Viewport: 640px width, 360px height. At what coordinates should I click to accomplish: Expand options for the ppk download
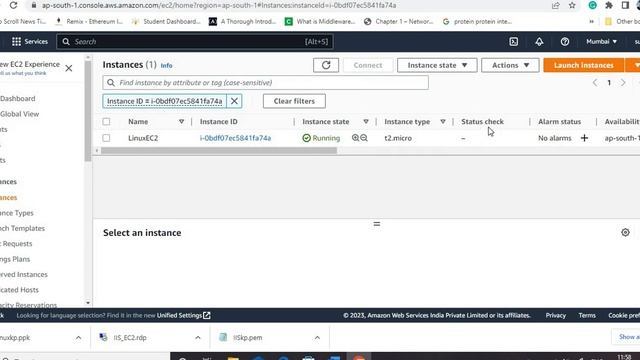tap(78, 338)
